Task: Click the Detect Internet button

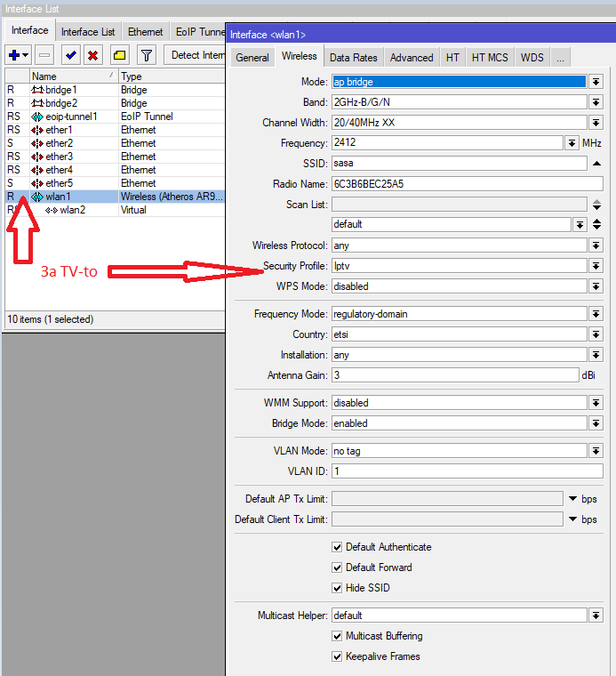Action: 196,55
